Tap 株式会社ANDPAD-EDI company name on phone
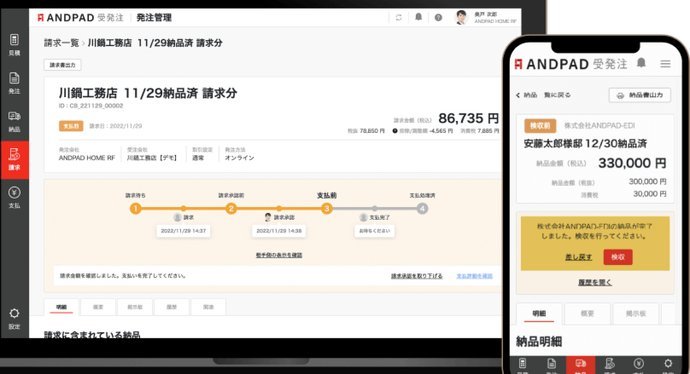The image size is (690, 374). click(x=599, y=125)
